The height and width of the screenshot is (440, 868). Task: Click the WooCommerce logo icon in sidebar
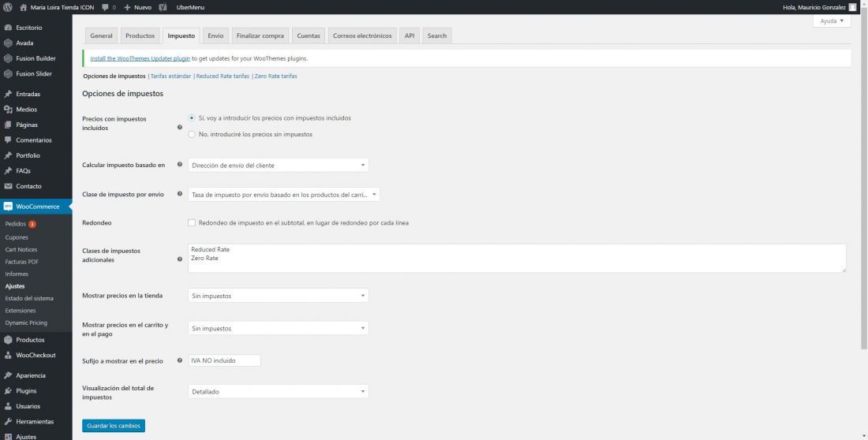click(8, 207)
